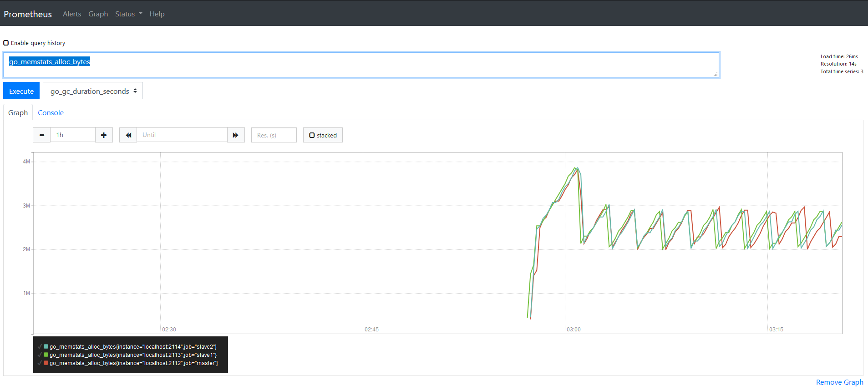Click the 02:45 time axis label

click(x=371, y=330)
